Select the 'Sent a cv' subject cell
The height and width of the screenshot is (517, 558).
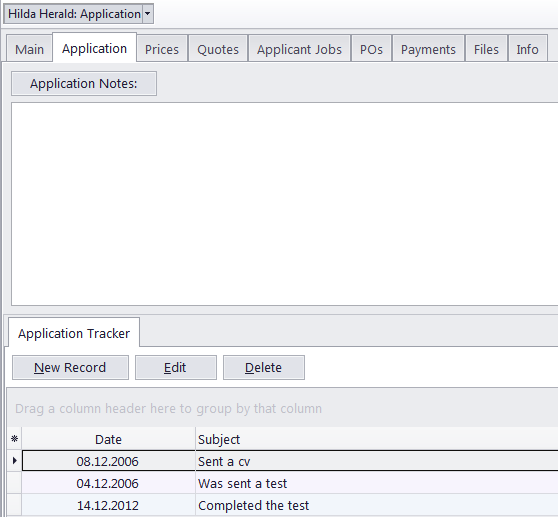(x=377, y=461)
